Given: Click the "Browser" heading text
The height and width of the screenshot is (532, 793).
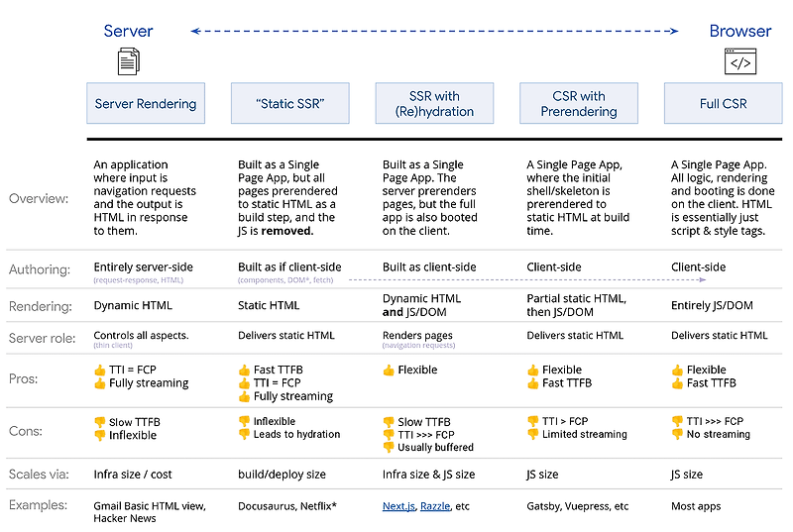Looking at the screenshot, I should tap(739, 31).
